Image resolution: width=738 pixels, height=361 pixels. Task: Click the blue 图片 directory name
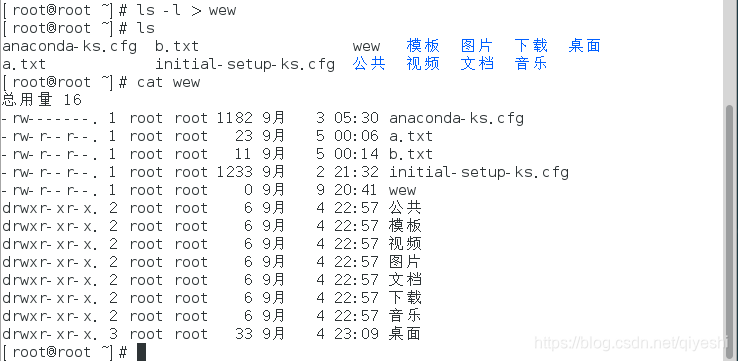click(477, 46)
